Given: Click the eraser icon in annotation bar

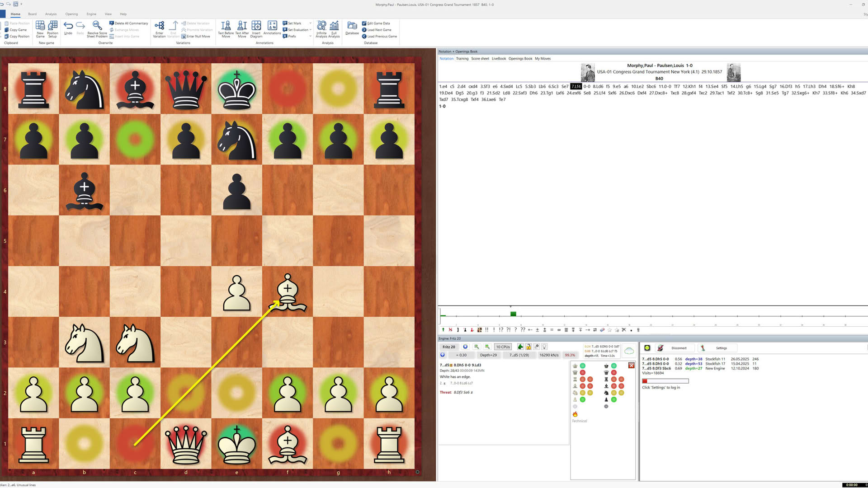Looking at the screenshot, I should (x=602, y=330).
